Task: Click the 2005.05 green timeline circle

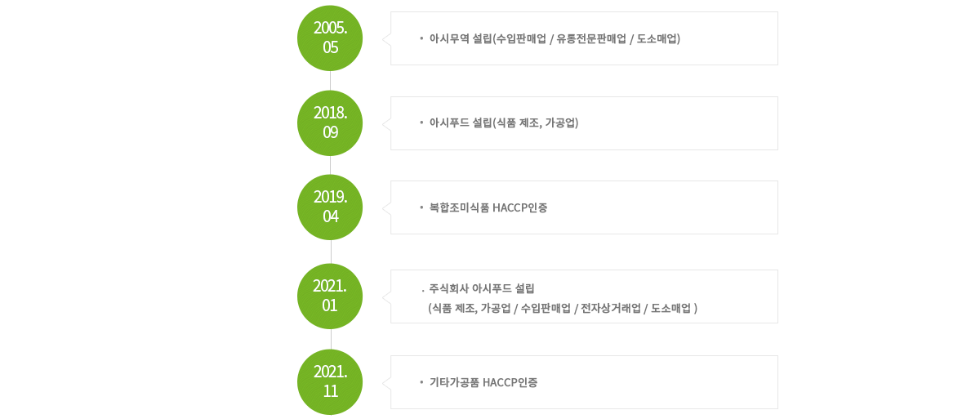Action: point(330,38)
